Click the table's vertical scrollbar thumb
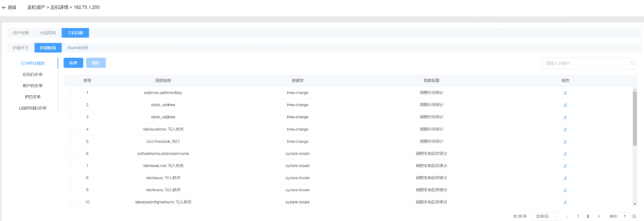This screenshot has width=644, height=221. point(634,119)
